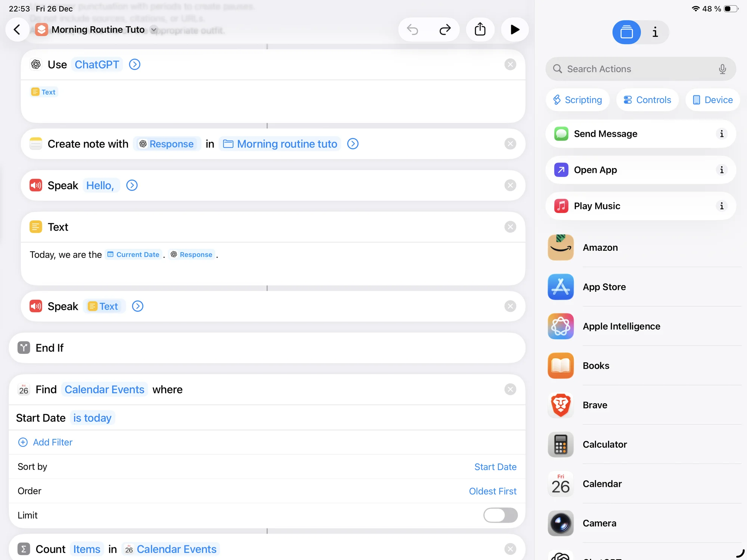Click the redo arrow icon
747x560 pixels.
point(444,30)
